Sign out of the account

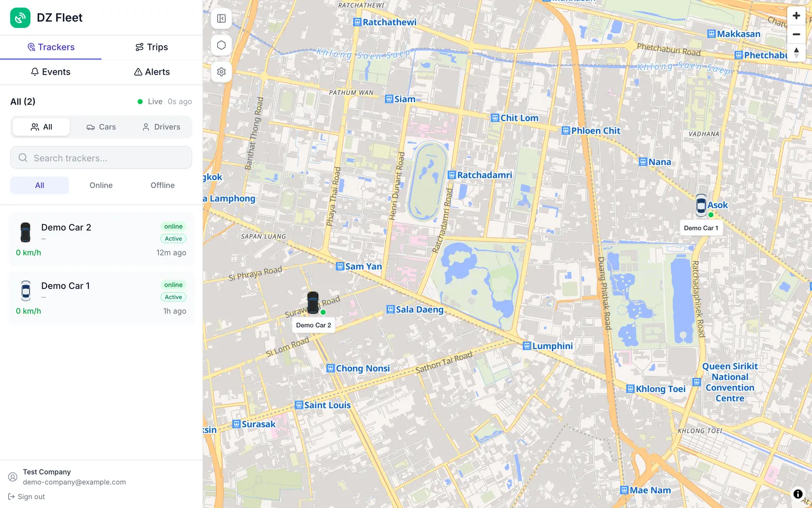click(26, 497)
